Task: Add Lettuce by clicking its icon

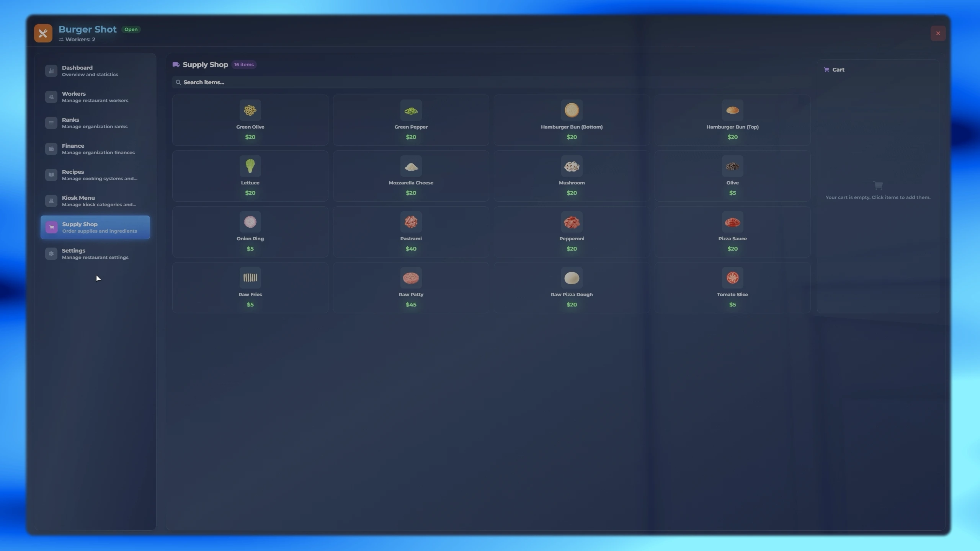Action: pyautogui.click(x=250, y=166)
